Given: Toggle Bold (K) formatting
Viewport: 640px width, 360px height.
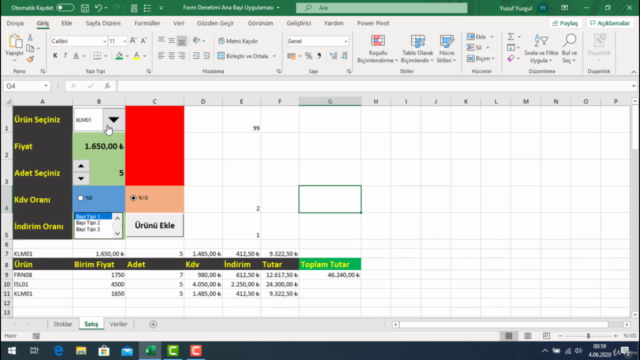Looking at the screenshot, I should click(55, 56).
